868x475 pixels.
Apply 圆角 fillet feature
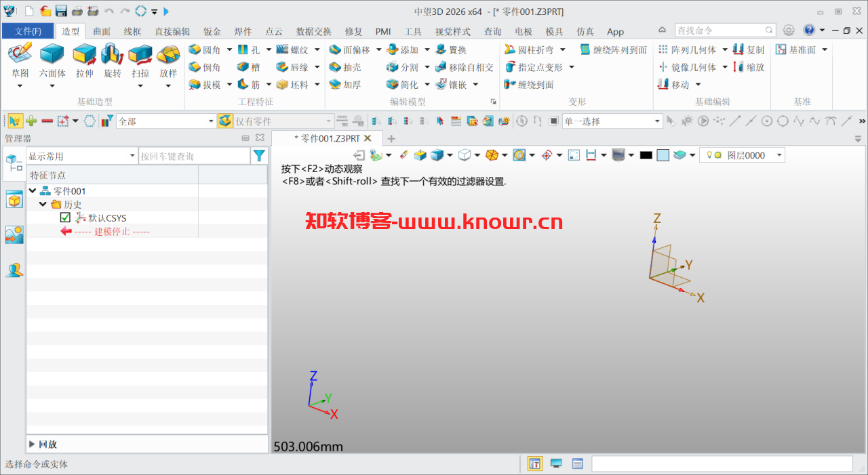205,50
